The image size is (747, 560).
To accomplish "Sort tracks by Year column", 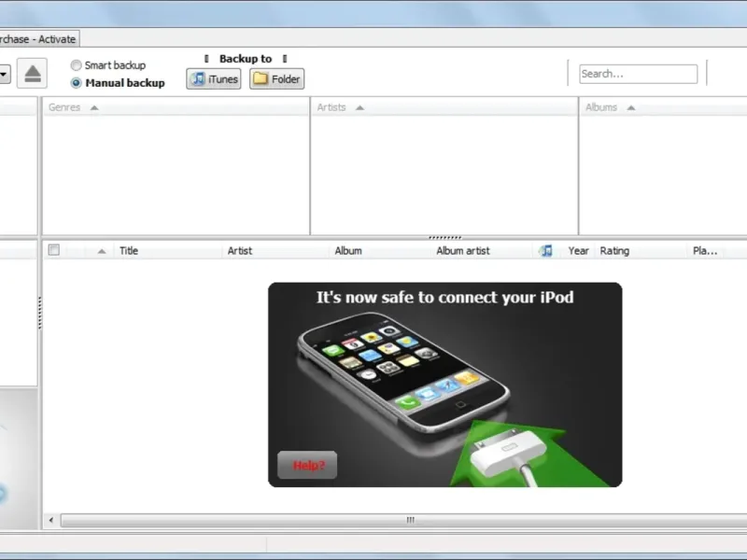I will [x=578, y=251].
